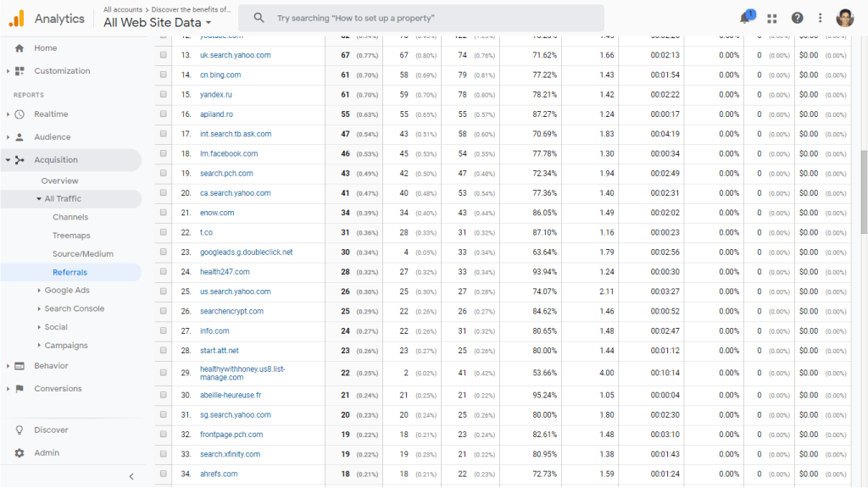Open the Google apps grid
This screenshot has width=868, height=488.
pyautogui.click(x=771, y=19)
